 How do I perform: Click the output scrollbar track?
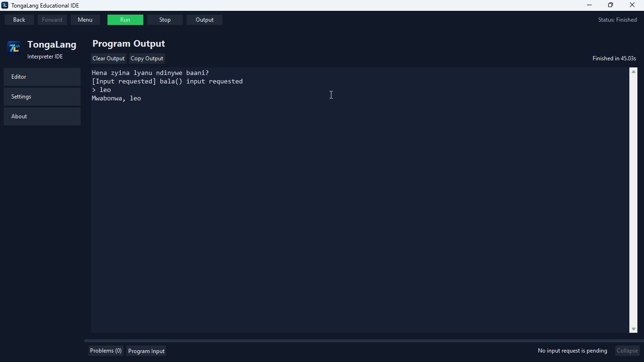pyautogui.click(x=634, y=200)
